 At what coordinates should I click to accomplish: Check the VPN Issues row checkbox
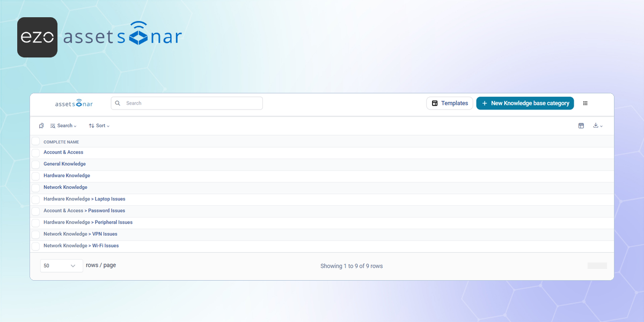(35, 235)
